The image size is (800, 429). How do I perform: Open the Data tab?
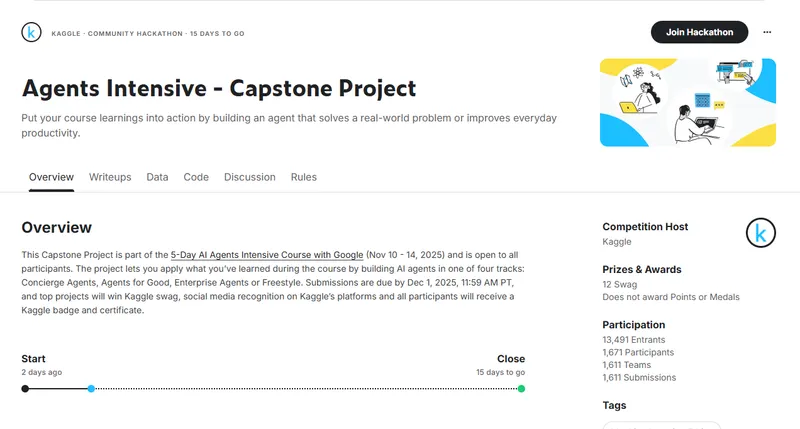(157, 177)
